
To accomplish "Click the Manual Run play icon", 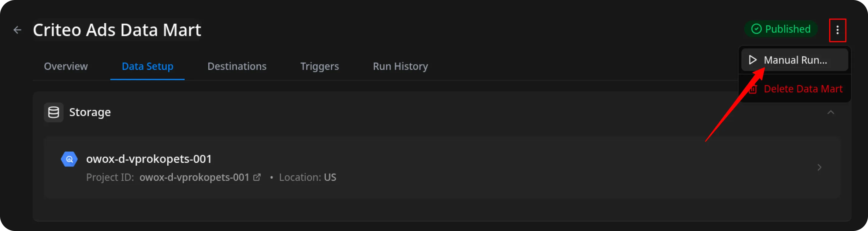I will tap(753, 60).
